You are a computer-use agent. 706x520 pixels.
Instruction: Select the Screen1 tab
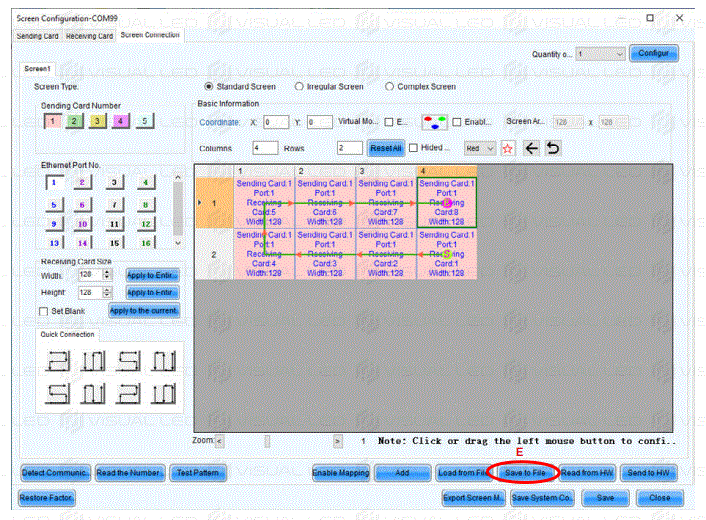tap(37, 69)
